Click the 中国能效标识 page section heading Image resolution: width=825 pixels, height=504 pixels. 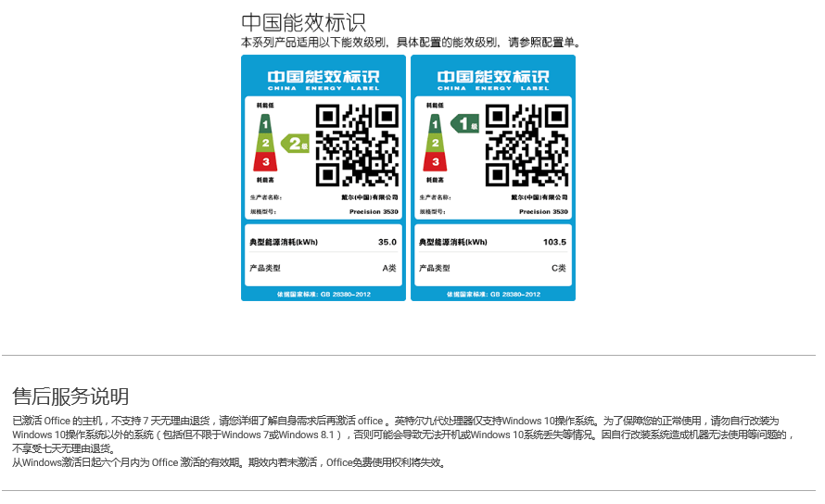pyautogui.click(x=303, y=23)
